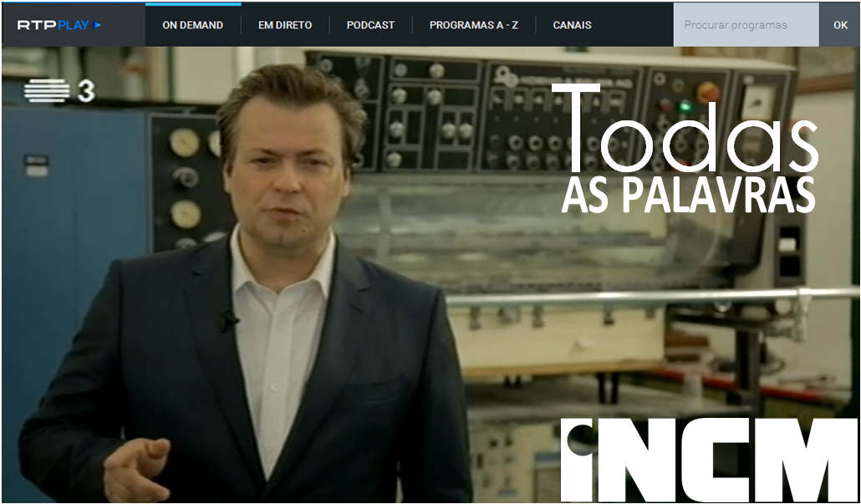Click the RTP3 channel logo on the video
The height and width of the screenshot is (504, 861).
tap(60, 91)
